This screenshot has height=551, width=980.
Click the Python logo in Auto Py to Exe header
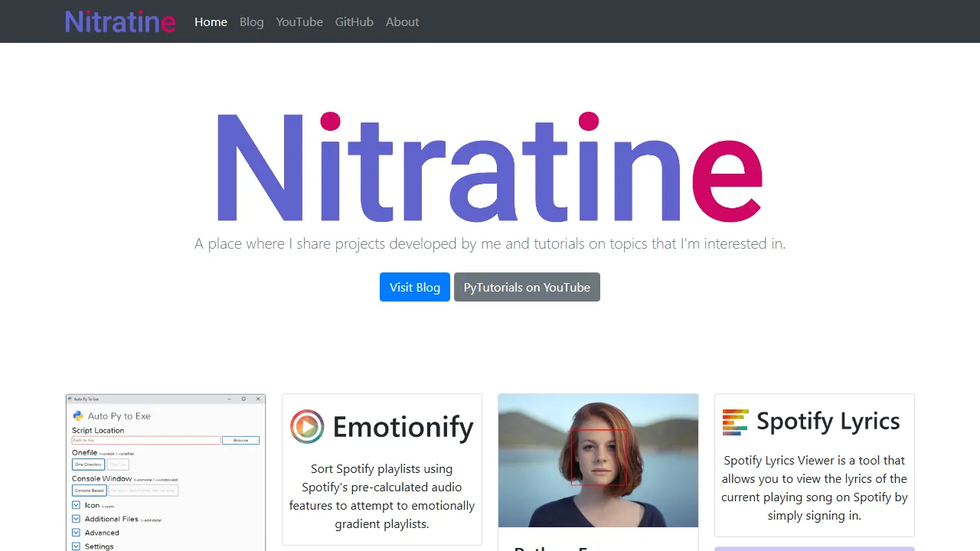pyautogui.click(x=77, y=416)
